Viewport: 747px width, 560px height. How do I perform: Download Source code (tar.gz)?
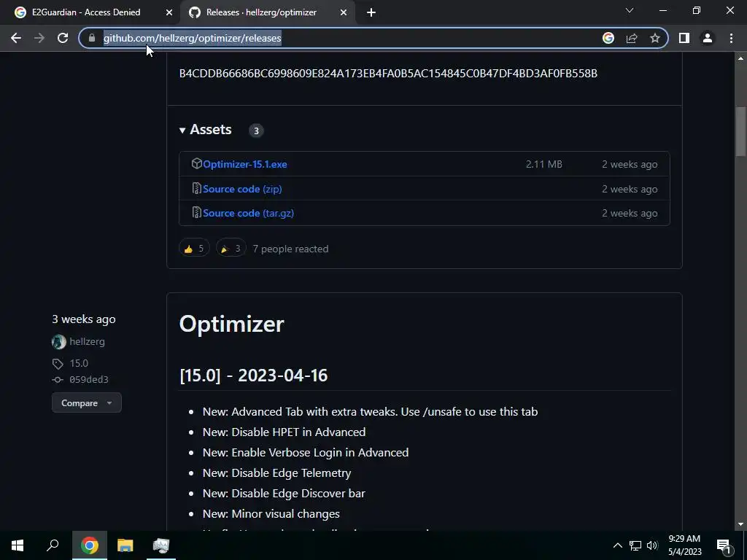click(248, 213)
